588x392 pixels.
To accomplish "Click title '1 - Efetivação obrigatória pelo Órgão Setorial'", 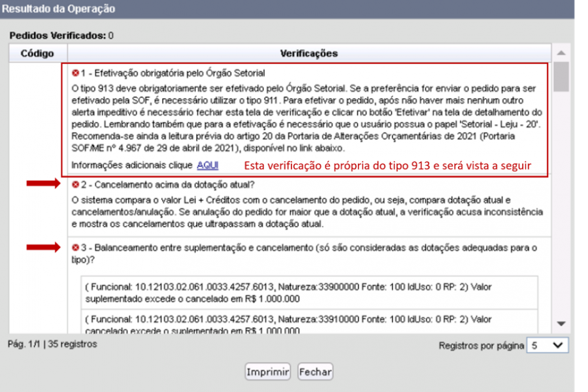I will point(173,73).
